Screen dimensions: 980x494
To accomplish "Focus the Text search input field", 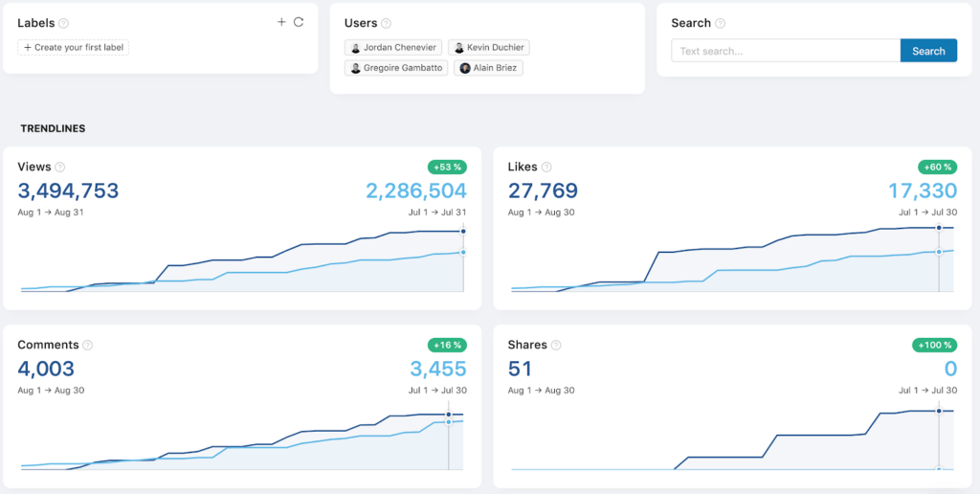I will pyautogui.click(x=785, y=51).
